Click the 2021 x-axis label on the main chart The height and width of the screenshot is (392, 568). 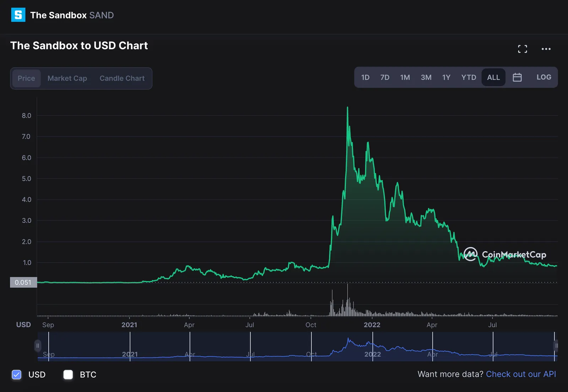(129, 325)
